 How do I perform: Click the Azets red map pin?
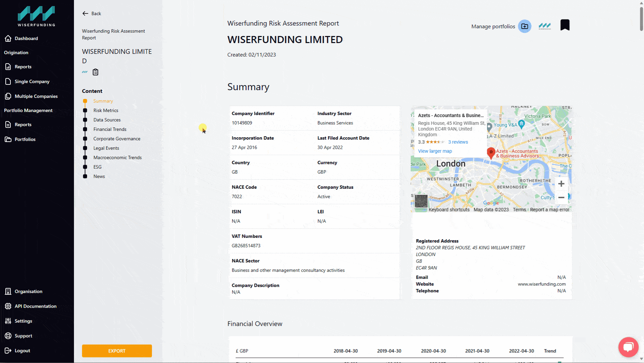point(491,153)
